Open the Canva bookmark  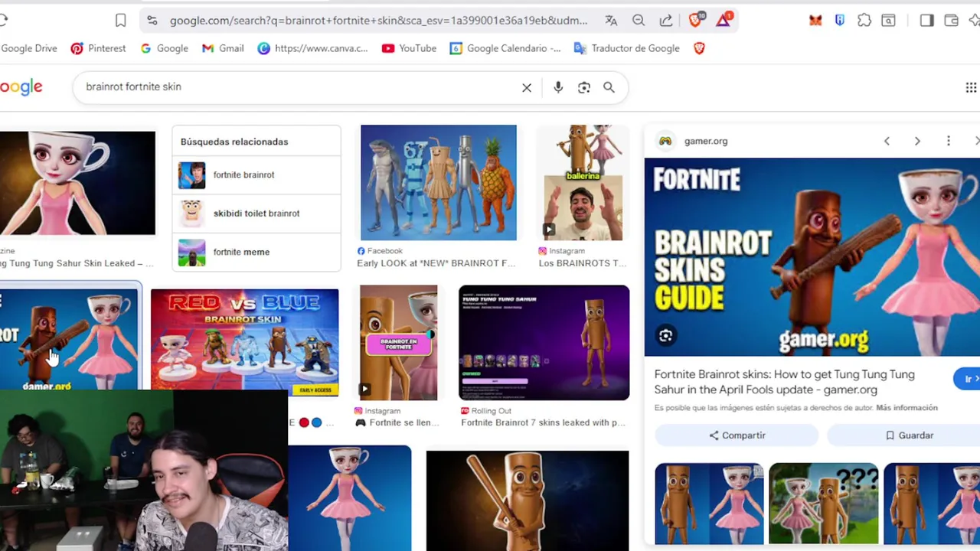312,48
